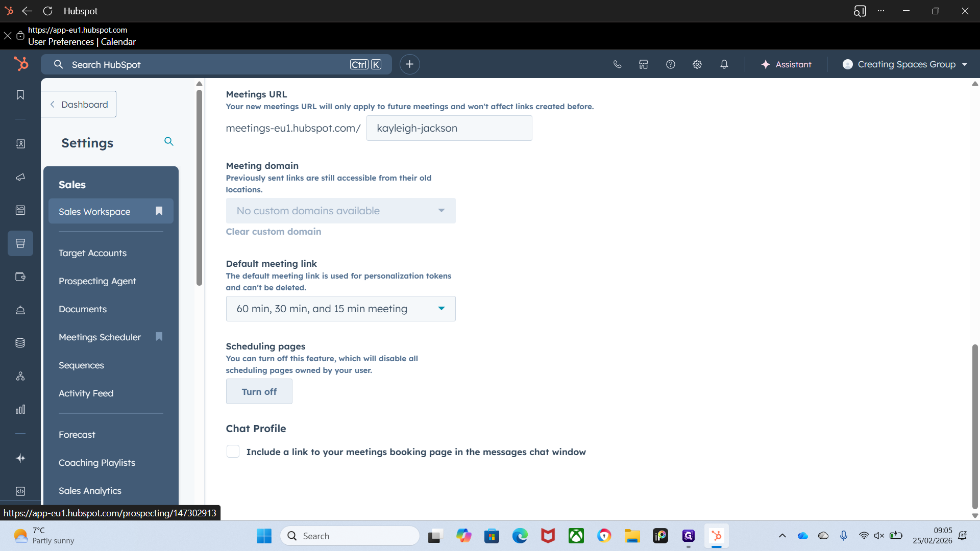Open the Data Management icon in left sidebar
This screenshot has width=980, height=551.
click(20, 343)
